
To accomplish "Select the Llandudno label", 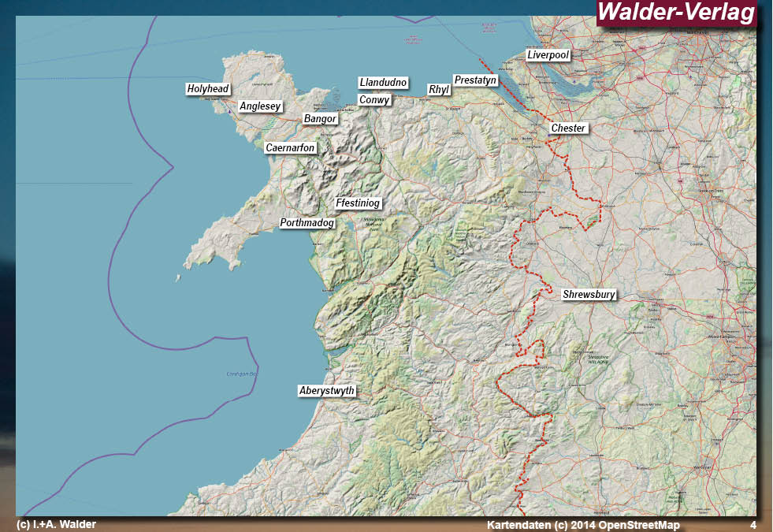I will tap(384, 82).
